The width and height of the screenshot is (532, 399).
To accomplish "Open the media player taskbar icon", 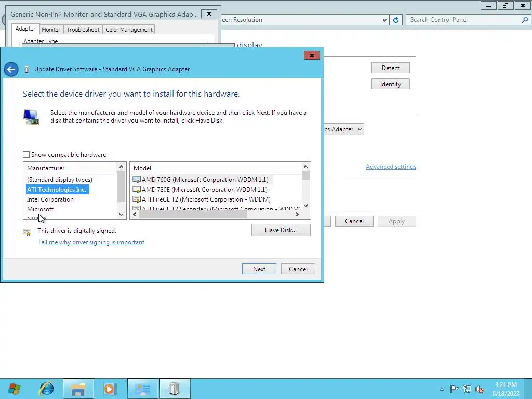I will tap(110, 389).
